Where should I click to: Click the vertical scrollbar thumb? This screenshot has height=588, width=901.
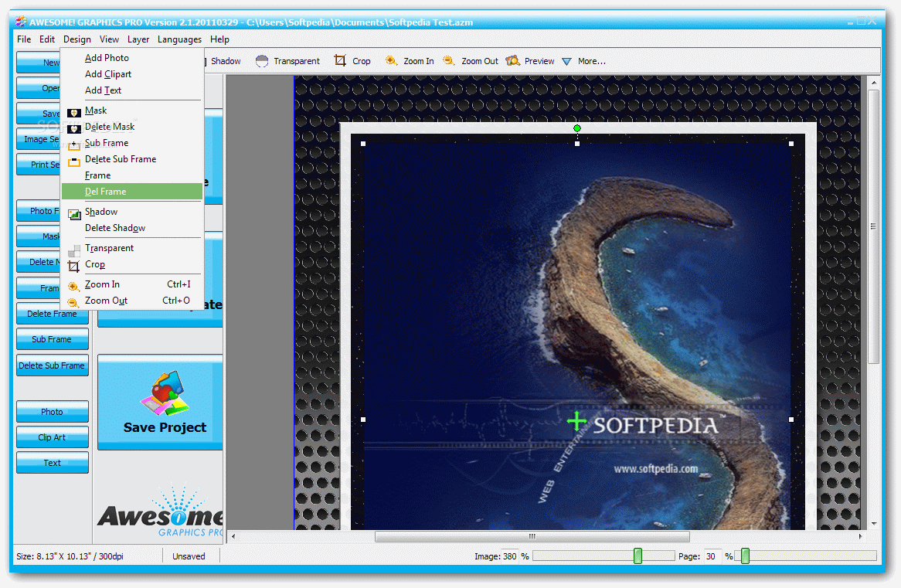pos(873,226)
